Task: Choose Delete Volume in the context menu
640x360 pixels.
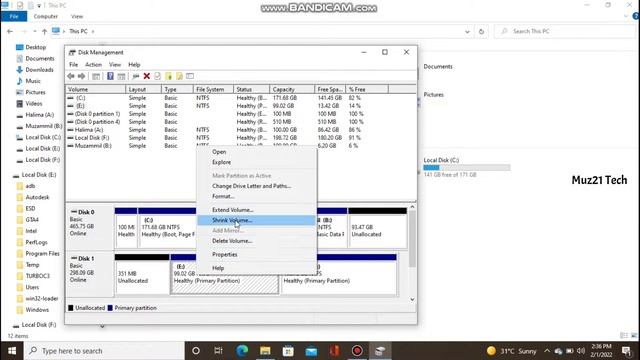Action: (256, 241)
